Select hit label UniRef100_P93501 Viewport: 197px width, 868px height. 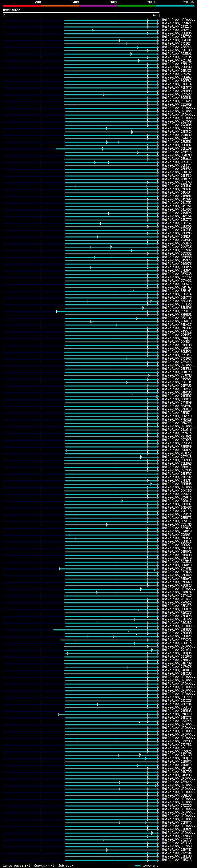pyautogui.click(x=177, y=54)
